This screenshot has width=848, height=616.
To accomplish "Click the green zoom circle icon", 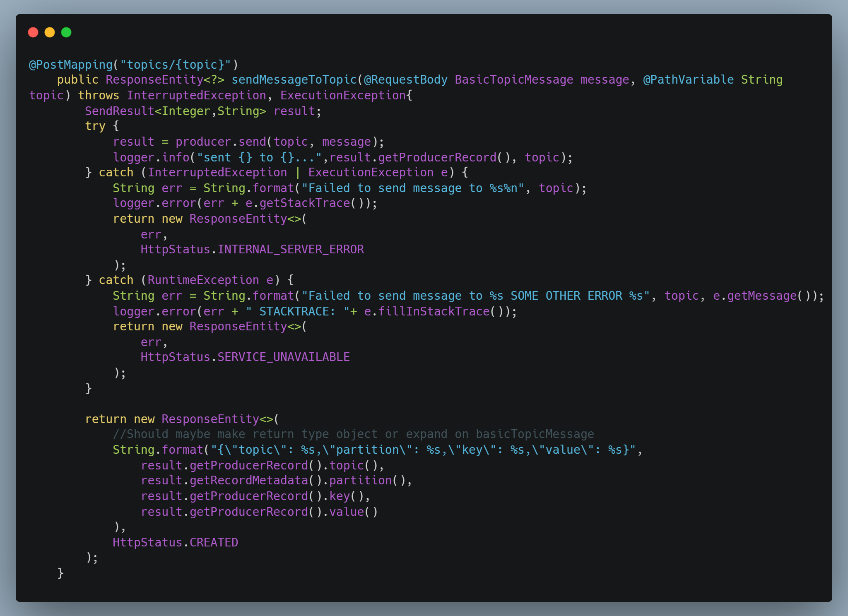I will point(66,32).
